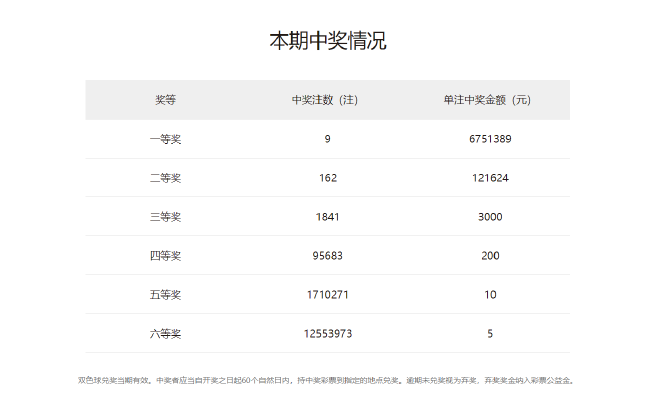This screenshot has width=650, height=411.
Task: Click the 中奖注数（注） column header
Action: pyautogui.click(x=327, y=100)
